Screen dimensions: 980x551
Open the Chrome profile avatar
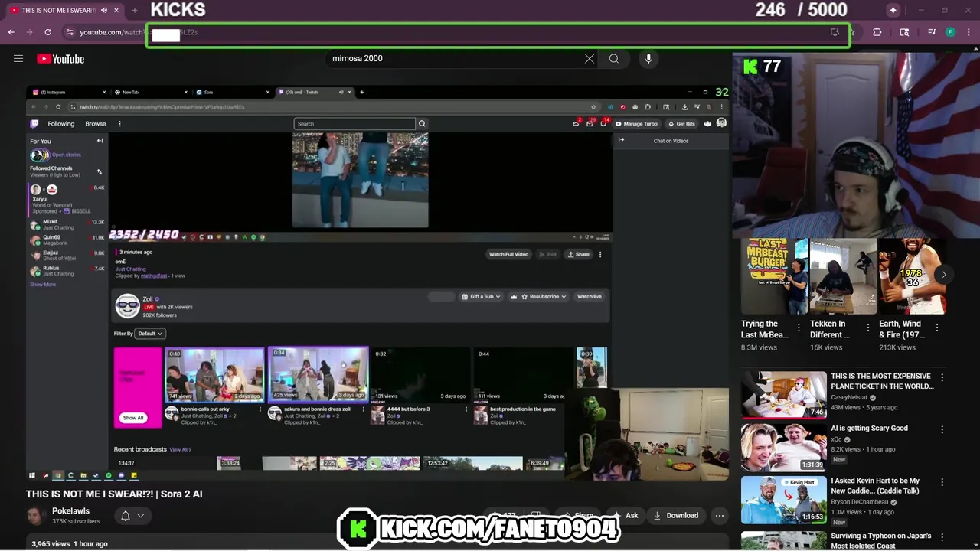(x=950, y=32)
